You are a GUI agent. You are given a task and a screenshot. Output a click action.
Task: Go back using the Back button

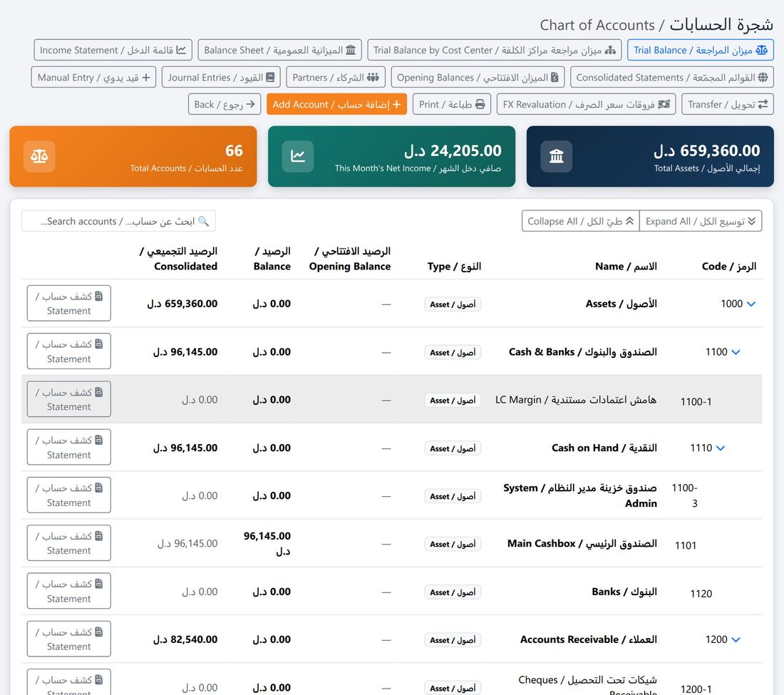(224, 105)
